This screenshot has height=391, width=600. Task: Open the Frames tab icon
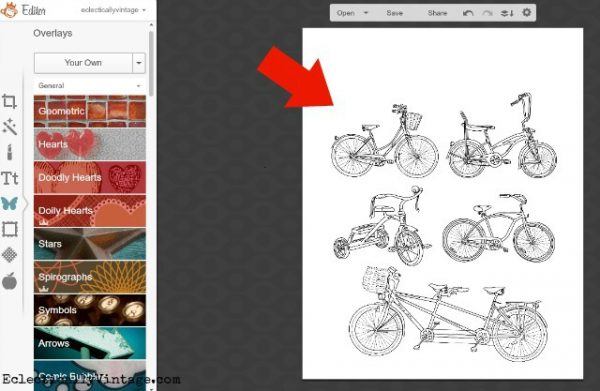coord(10,230)
